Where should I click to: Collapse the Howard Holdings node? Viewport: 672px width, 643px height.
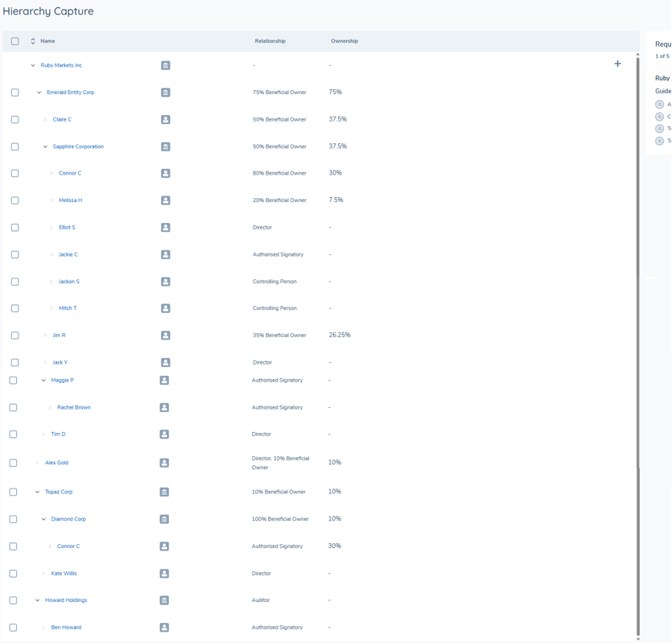pyautogui.click(x=37, y=600)
